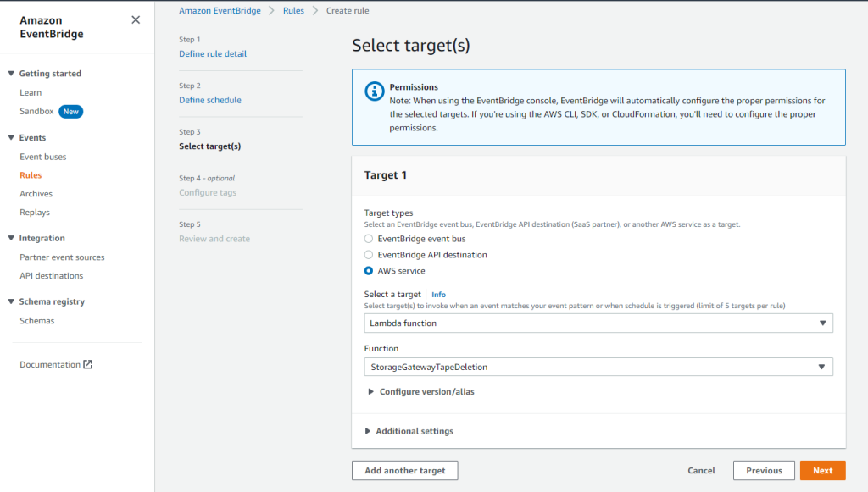Open Rules in the sidebar menu

(x=31, y=175)
